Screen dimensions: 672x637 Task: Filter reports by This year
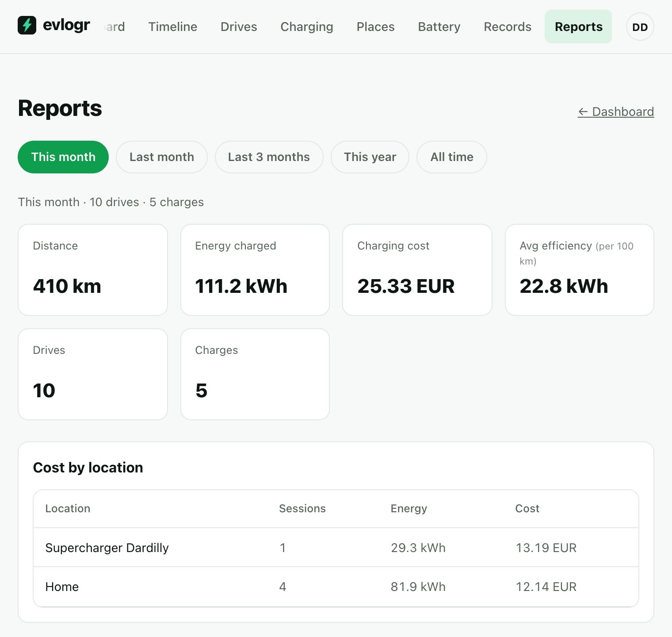[370, 157]
